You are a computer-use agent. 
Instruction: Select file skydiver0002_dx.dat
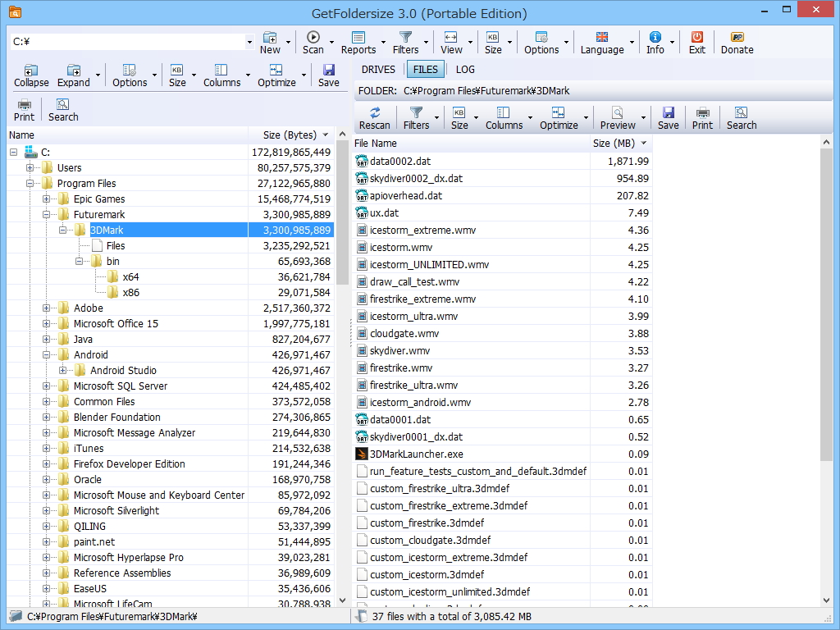(x=416, y=178)
